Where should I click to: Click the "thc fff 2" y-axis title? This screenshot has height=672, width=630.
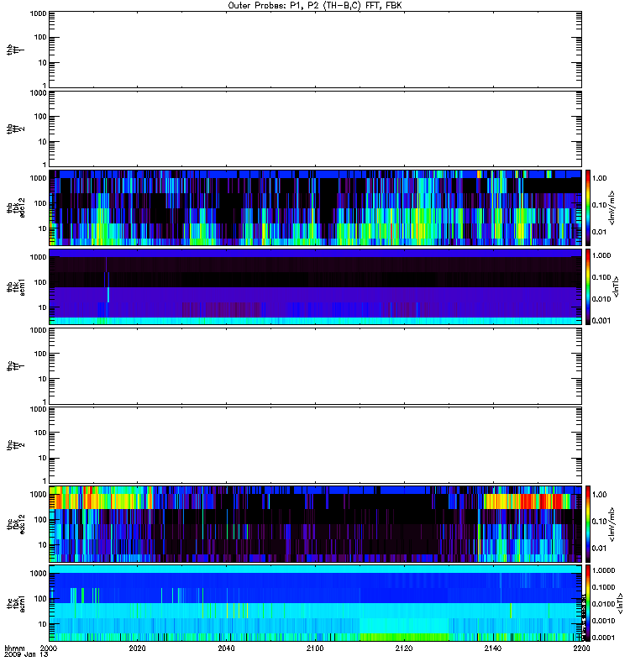click(x=15, y=445)
